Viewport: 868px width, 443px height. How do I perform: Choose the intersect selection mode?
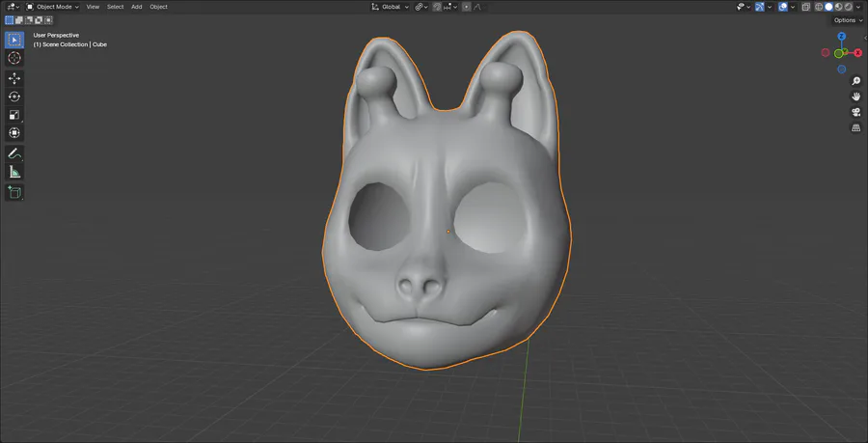[49, 20]
